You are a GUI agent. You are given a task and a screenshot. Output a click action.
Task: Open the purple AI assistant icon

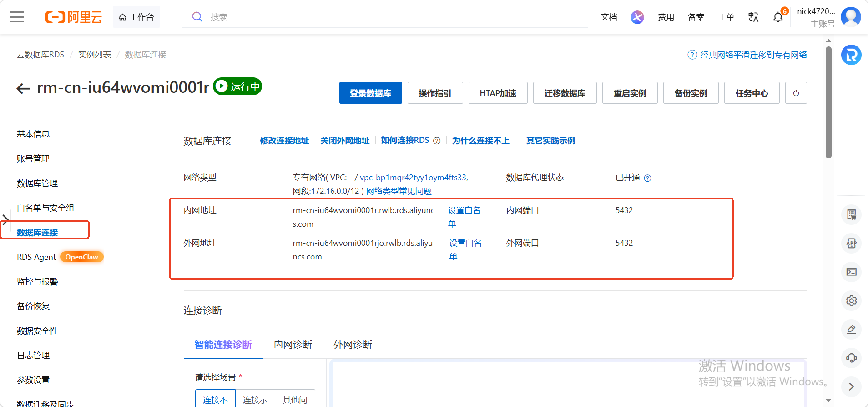click(x=637, y=17)
